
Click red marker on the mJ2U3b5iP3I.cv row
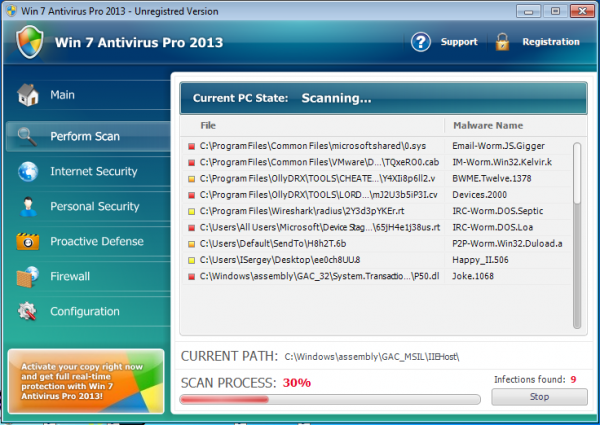click(x=191, y=195)
